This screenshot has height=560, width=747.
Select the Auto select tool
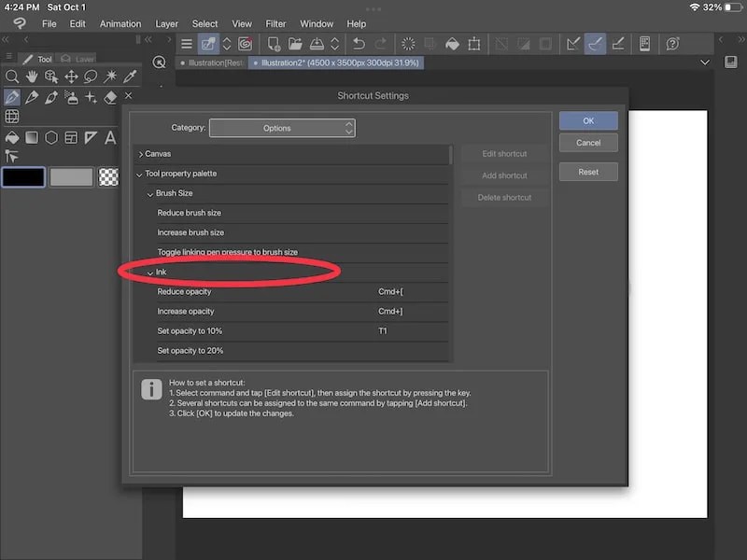coord(111,77)
